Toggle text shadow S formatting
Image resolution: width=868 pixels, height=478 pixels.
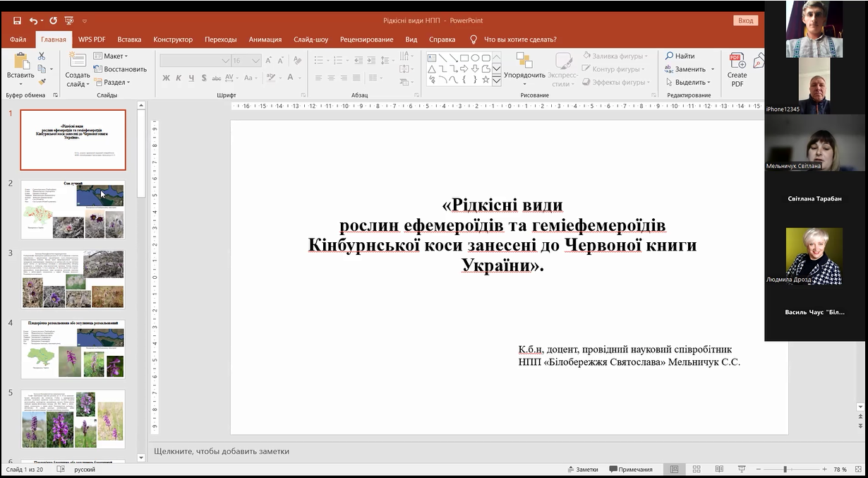tap(204, 78)
